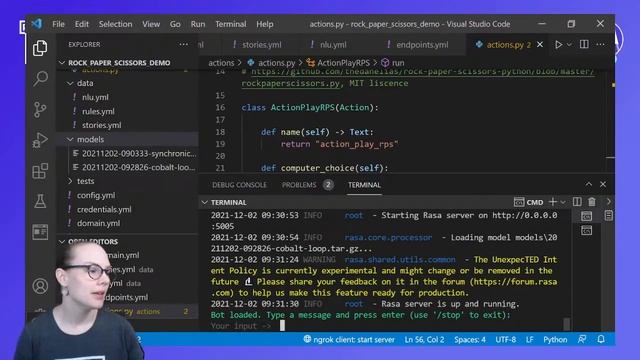Select the first terminal instance icon

[587, 216]
